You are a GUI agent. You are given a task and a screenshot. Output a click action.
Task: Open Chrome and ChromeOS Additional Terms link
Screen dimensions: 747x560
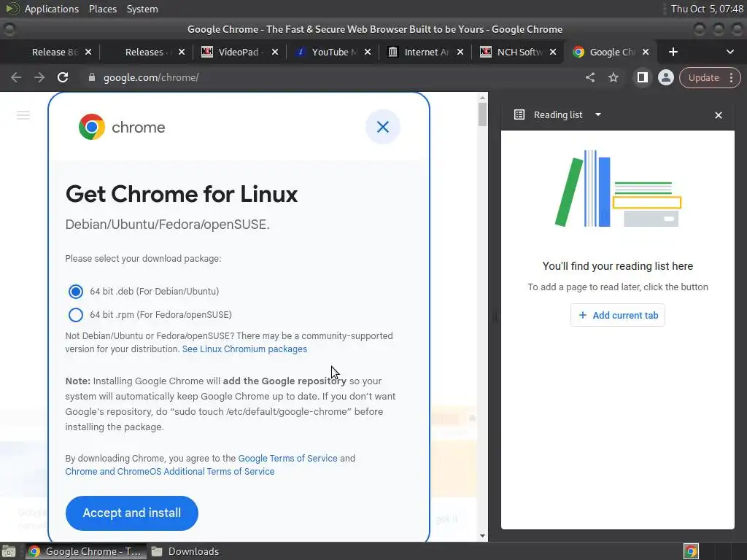[x=169, y=472]
